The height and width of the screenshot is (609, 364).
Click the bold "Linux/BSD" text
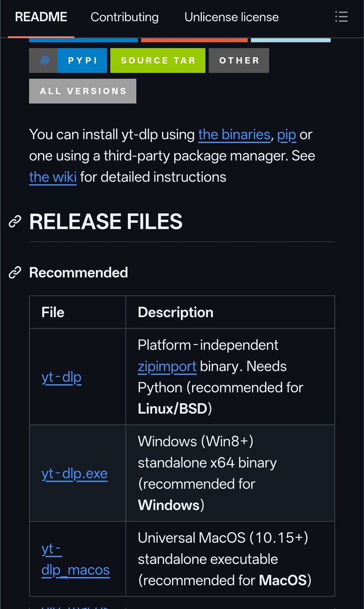coord(172,409)
